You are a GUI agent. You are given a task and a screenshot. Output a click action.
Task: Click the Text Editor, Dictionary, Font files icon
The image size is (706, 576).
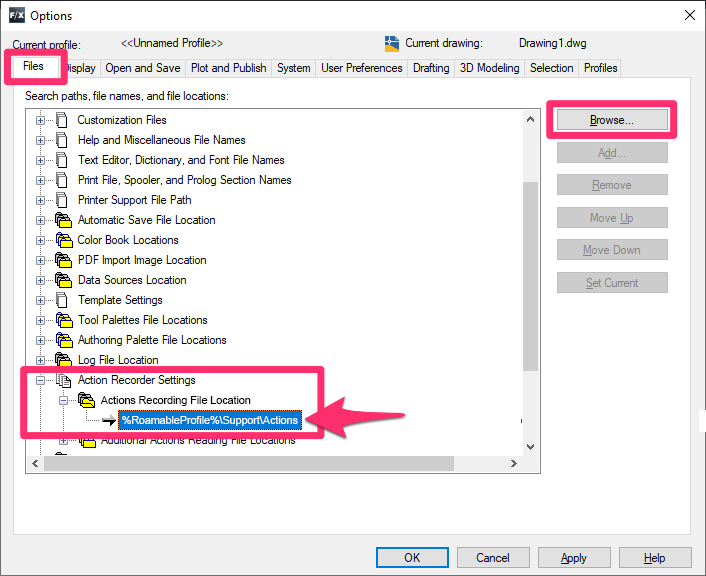(x=62, y=160)
